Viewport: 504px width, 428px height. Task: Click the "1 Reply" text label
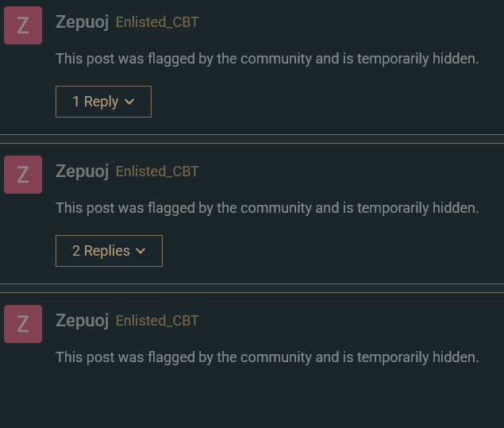pyautogui.click(x=94, y=102)
